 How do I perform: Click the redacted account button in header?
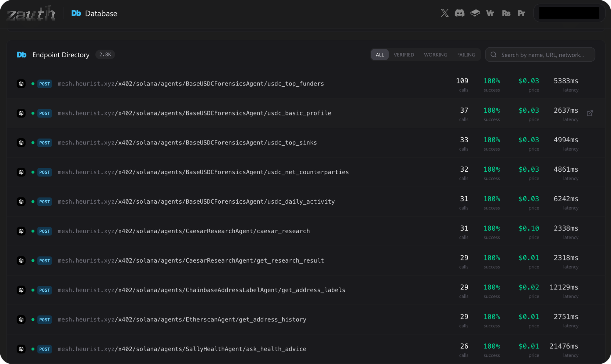pos(569,13)
